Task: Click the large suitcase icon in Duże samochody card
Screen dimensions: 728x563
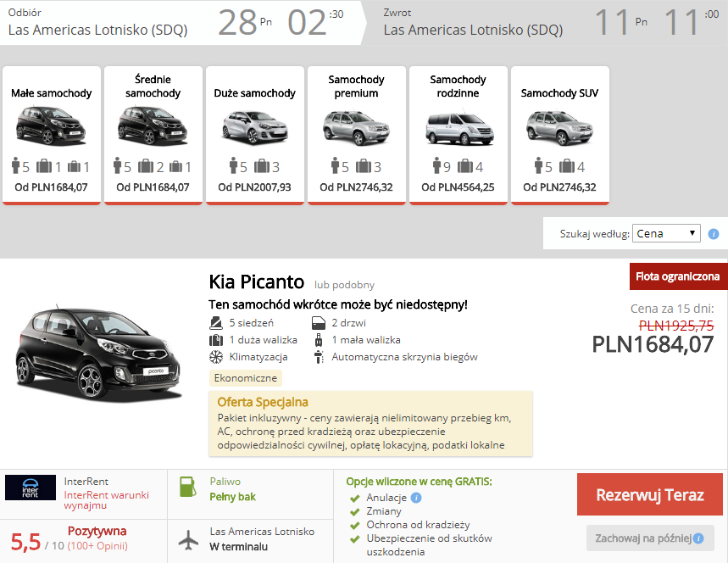Action: [x=261, y=166]
